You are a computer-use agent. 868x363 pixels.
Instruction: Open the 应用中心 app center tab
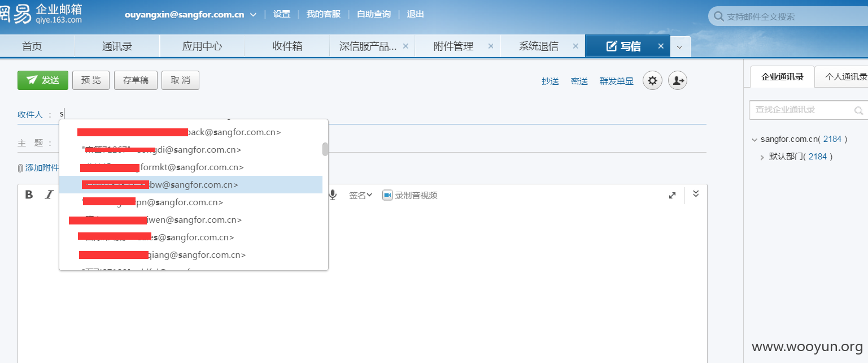point(202,46)
